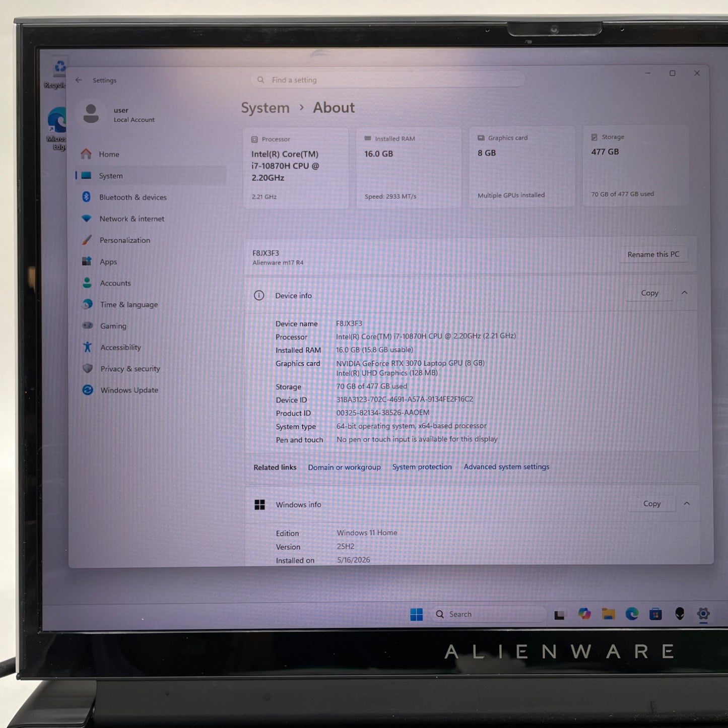Screen dimensions: 728x728
Task: Open Advanced system settings link
Action: [506, 467]
